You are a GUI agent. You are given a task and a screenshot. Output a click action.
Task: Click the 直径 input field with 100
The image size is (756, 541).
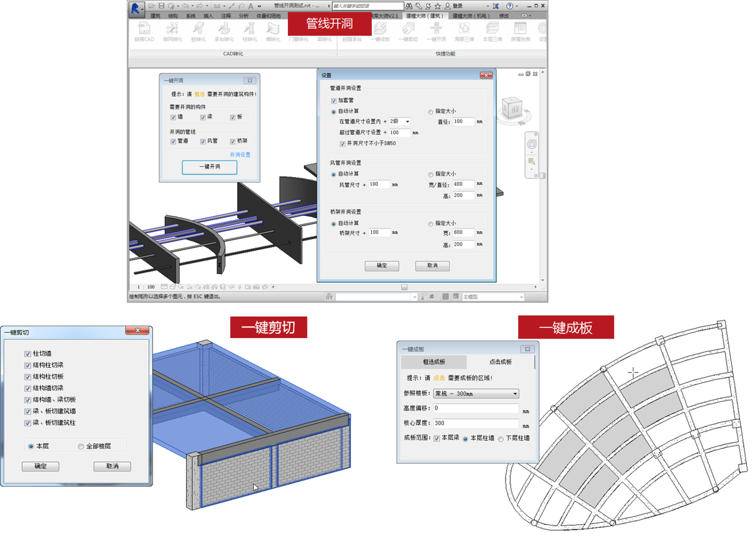(463, 122)
